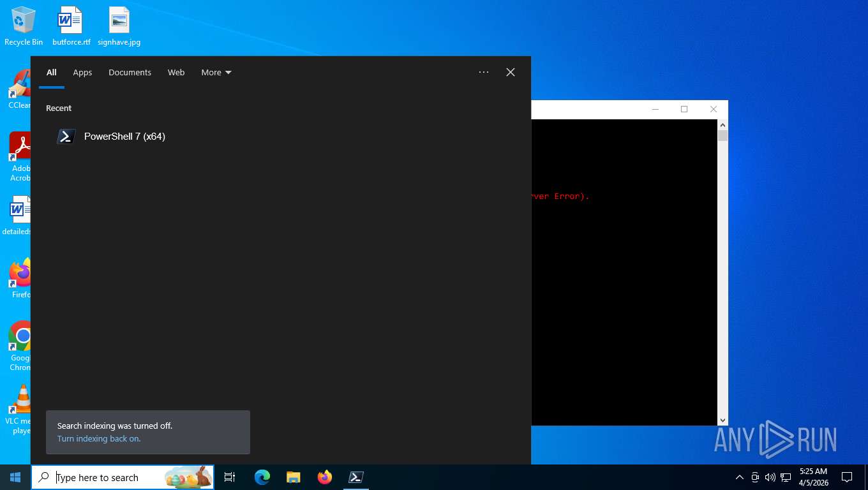868x490 pixels.
Task: Open Task View in taskbar
Action: (x=230, y=477)
